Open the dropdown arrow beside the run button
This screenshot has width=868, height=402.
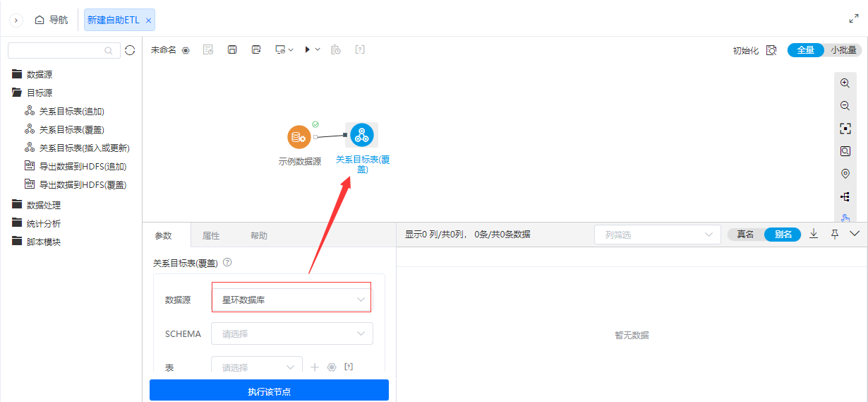[x=318, y=49]
